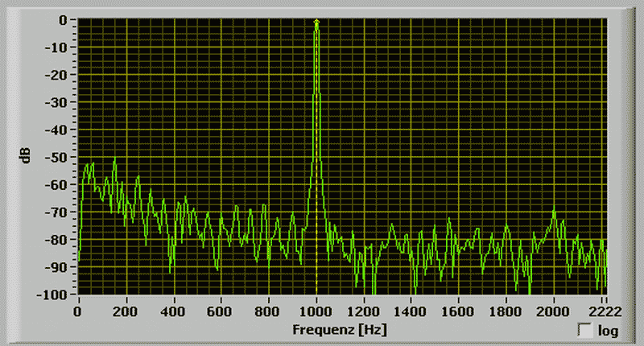Click the '-40' y-axis tick label
Screen dimensions: 644x346
pyautogui.click(x=55, y=130)
